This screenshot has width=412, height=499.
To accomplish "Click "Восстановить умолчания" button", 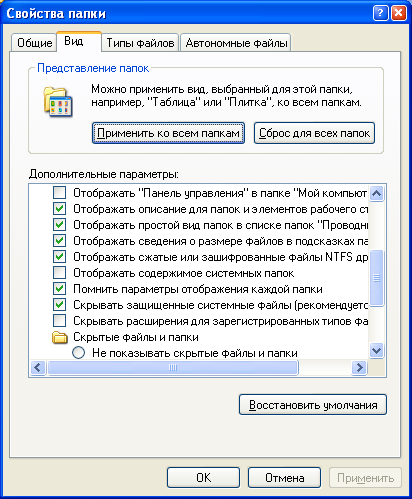I will (313, 405).
